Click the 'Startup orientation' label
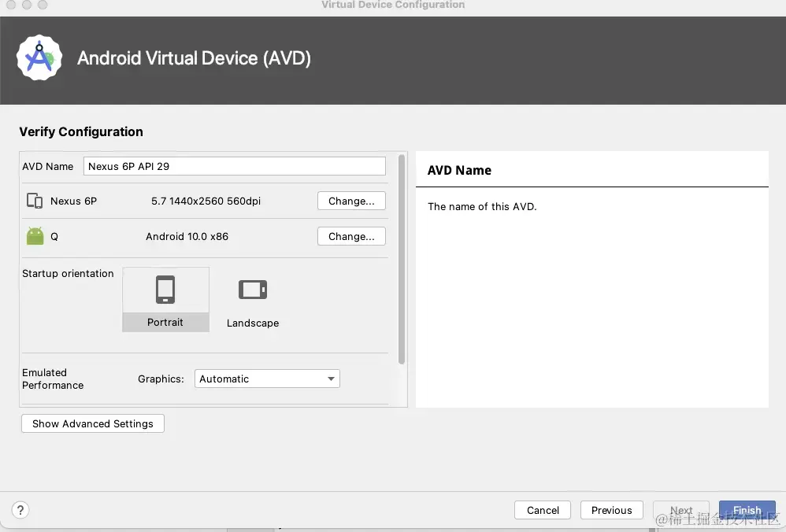Screen dimensions: 786x532 pos(68,274)
